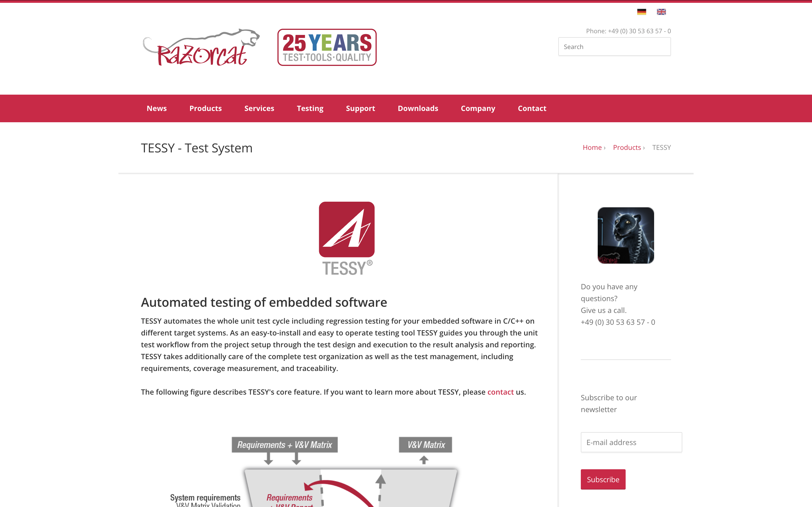Click the Products breadcrumb link
The width and height of the screenshot is (812, 507).
click(x=627, y=148)
